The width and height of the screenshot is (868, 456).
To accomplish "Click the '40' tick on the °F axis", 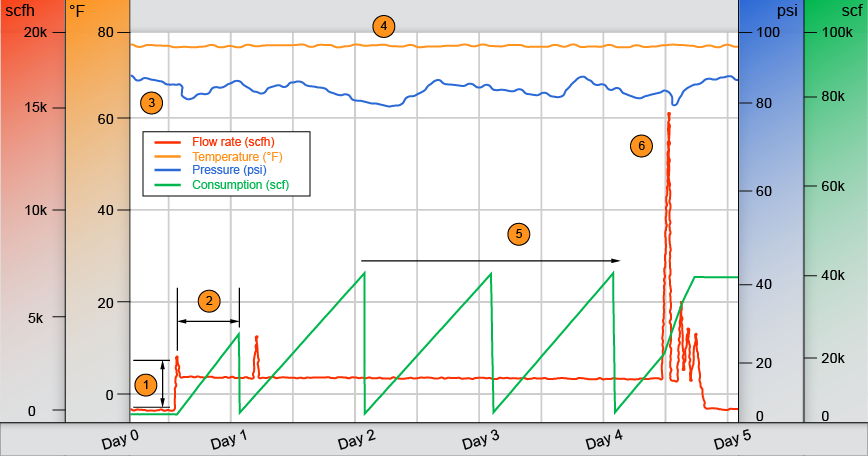I will (105, 210).
